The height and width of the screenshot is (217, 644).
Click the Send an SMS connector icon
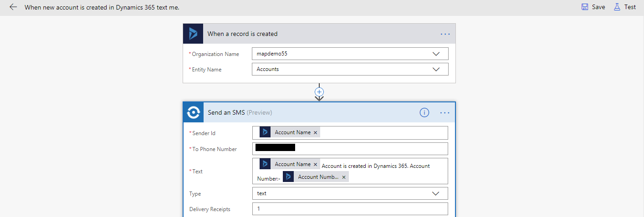[x=193, y=112]
